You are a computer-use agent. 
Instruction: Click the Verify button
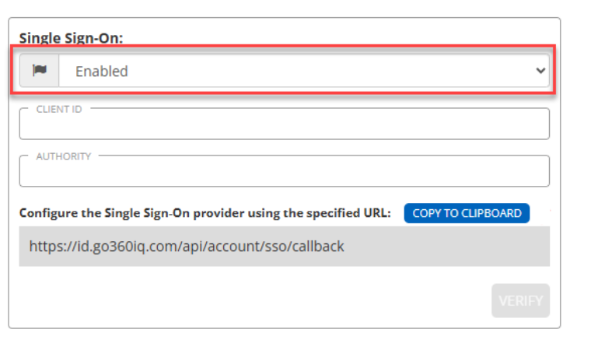pyautogui.click(x=520, y=300)
